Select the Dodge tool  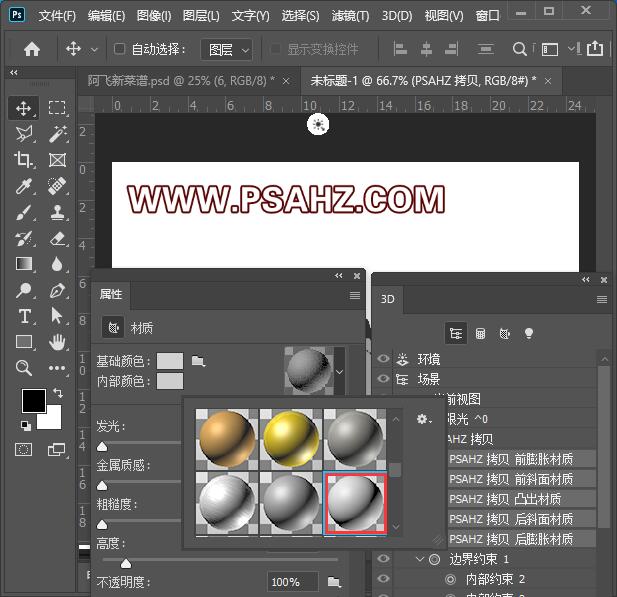[24, 290]
